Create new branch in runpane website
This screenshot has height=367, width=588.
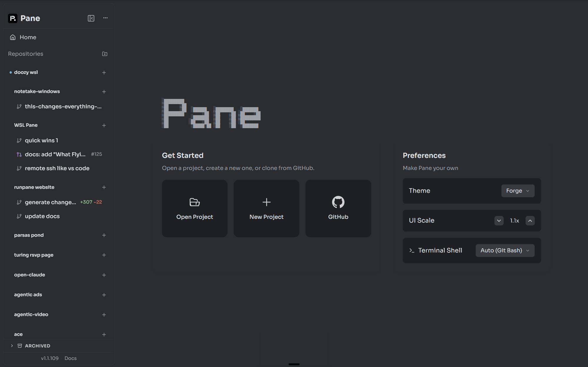tap(104, 187)
